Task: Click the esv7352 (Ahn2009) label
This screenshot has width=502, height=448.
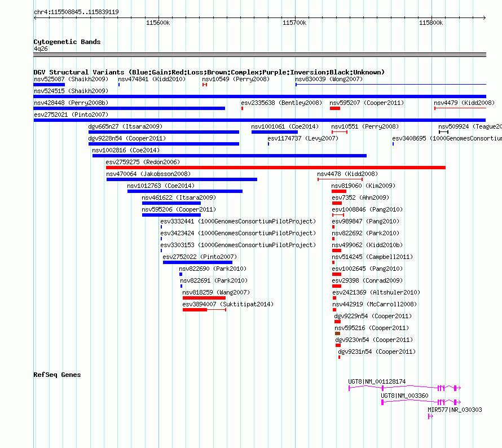Action: coord(360,197)
